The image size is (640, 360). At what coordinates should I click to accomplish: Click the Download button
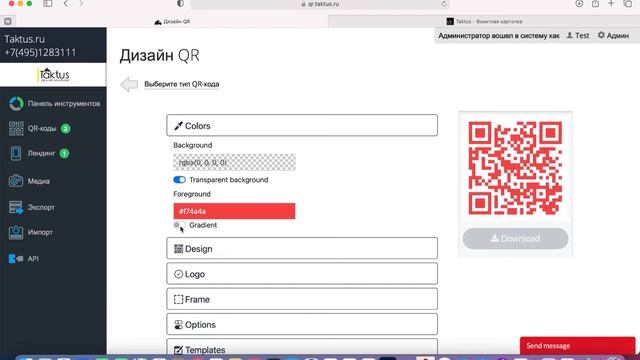515,239
